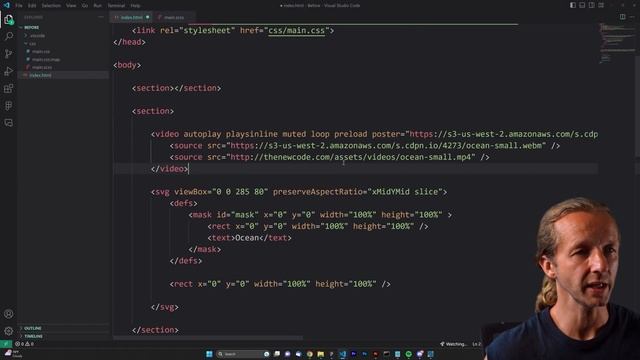Click the ocean-small.webm source URL

tap(386, 146)
